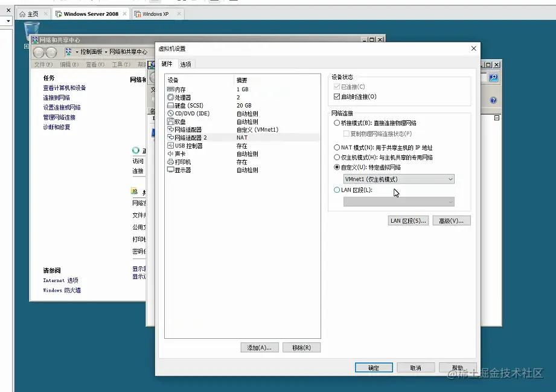This screenshot has height=392, width=556.
Task: Click the 高级(V)... button
Action: pyautogui.click(x=452, y=220)
